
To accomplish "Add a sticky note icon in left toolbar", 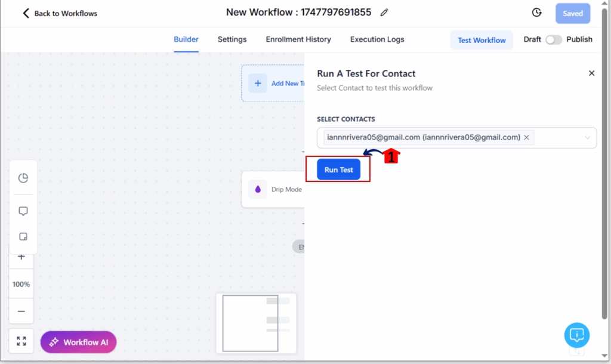I will pyautogui.click(x=23, y=236).
